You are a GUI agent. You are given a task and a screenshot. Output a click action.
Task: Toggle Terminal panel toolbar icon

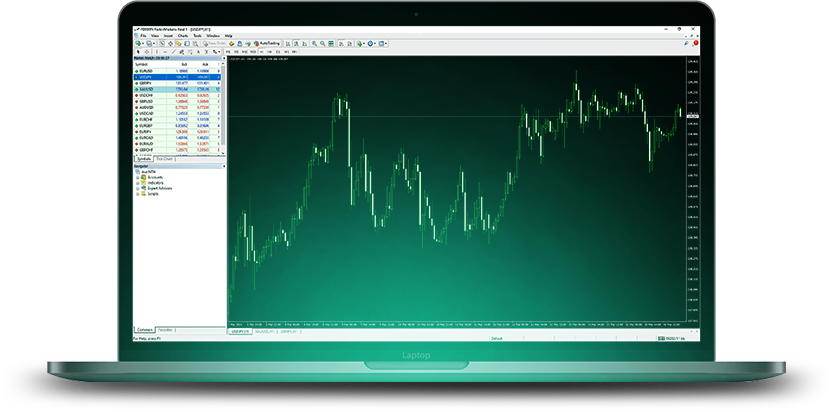coord(187,44)
